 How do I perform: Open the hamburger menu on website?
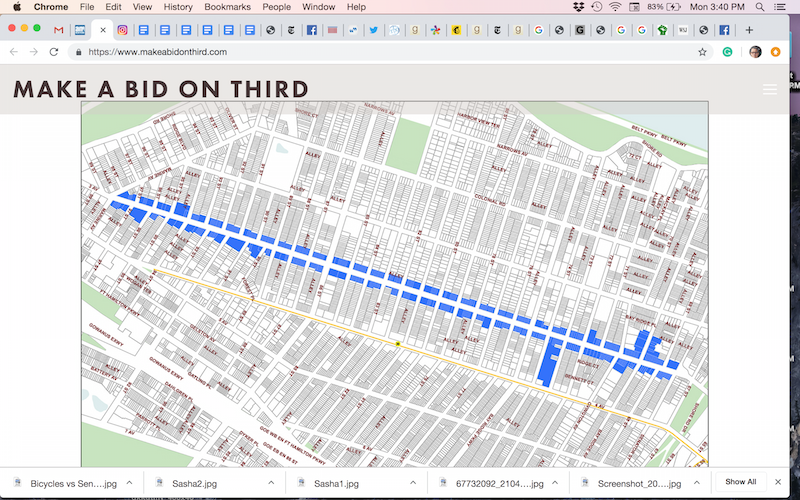tap(770, 89)
